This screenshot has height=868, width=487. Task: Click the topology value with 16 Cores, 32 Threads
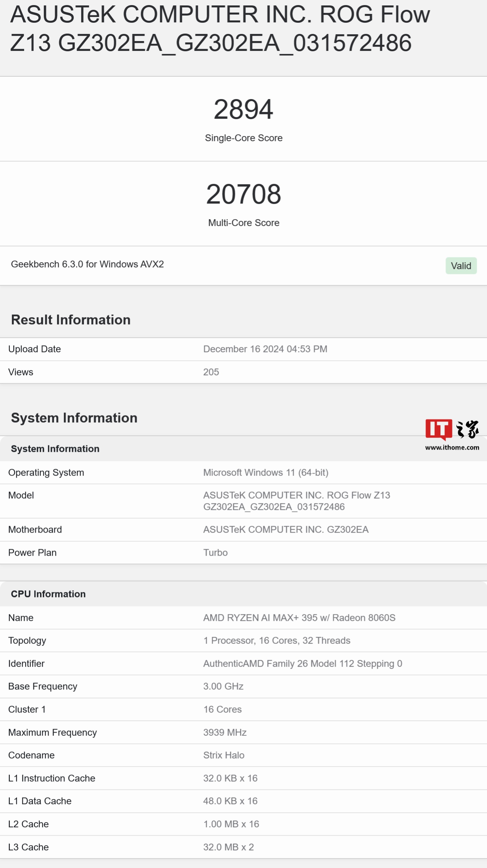click(x=277, y=640)
